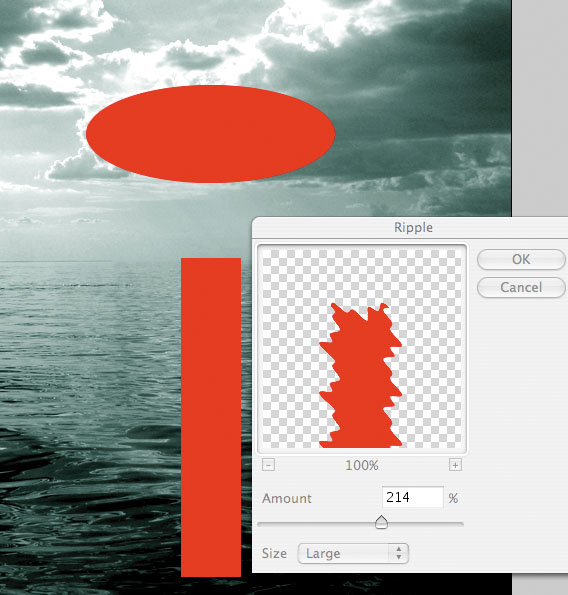
Task: Cancel the Ripple dialog
Action: point(521,287)
